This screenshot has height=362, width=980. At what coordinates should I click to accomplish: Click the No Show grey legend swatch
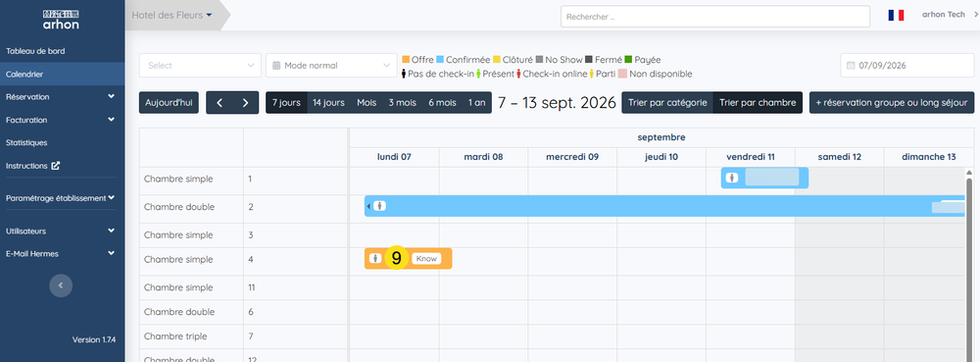[x=539, y=60]
